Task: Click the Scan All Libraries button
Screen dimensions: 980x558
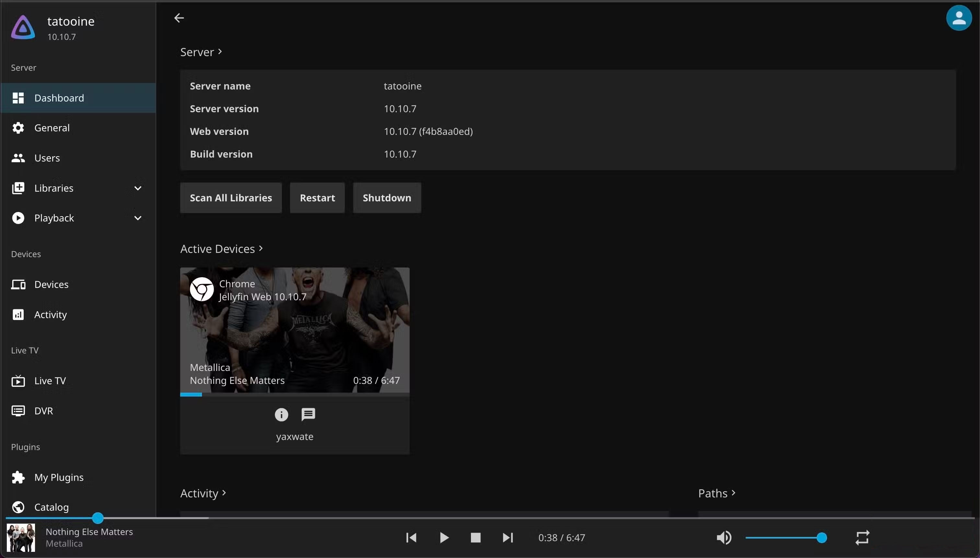Action: click(231, 198)
